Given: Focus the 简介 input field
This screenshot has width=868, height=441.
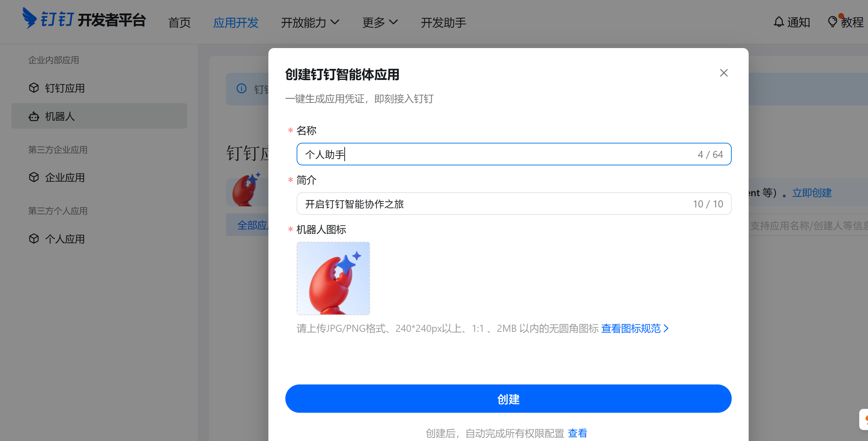Looking at the screenshot, I should tap(514, 204).
